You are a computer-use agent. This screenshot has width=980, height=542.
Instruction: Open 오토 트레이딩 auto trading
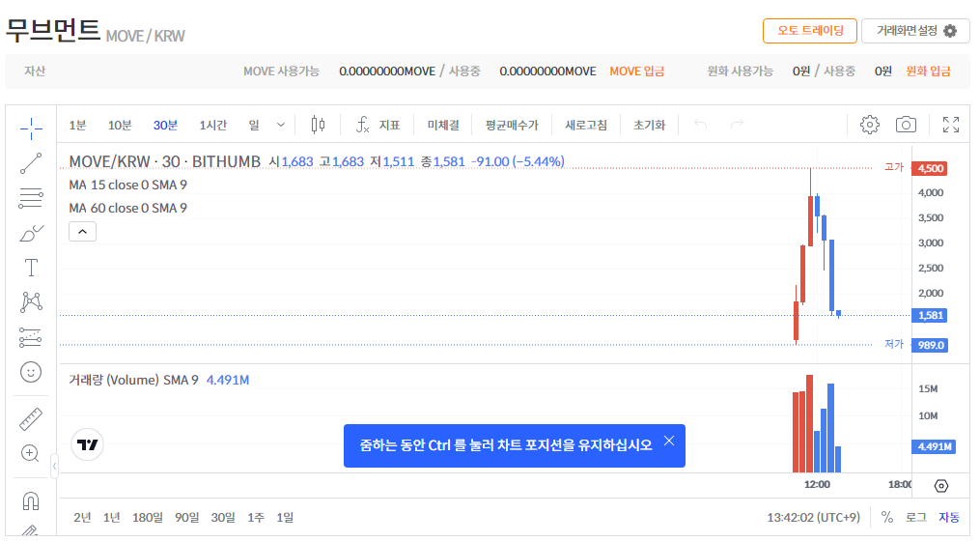[x=810, y=31]
